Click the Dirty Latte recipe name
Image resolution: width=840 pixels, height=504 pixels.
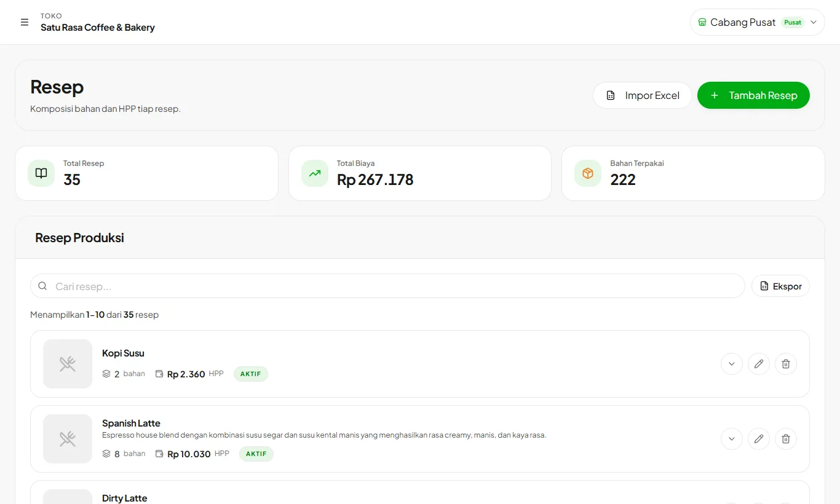(125, 498)
